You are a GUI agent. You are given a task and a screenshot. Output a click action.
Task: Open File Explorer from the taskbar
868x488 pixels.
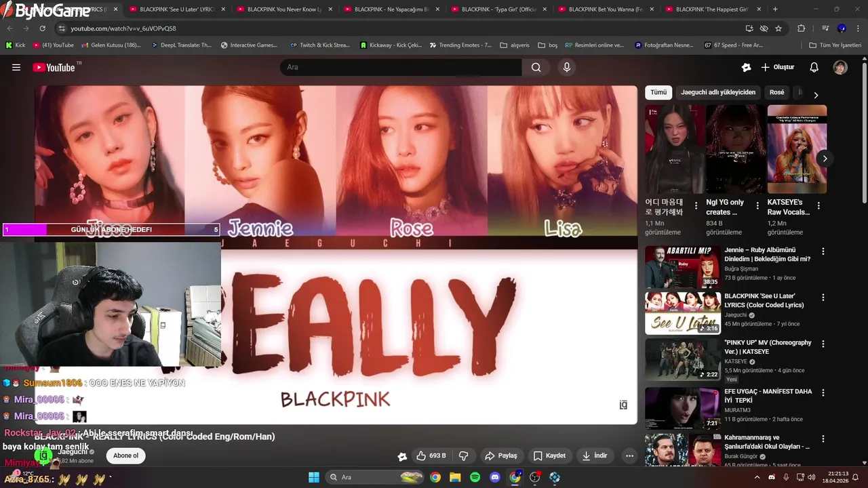(x=455, y=477)
